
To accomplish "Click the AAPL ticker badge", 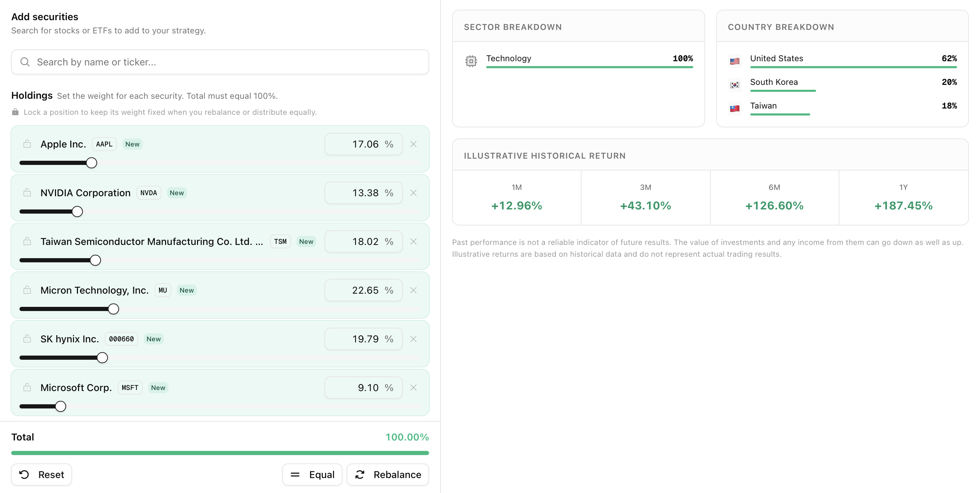I will click(104, 144).
